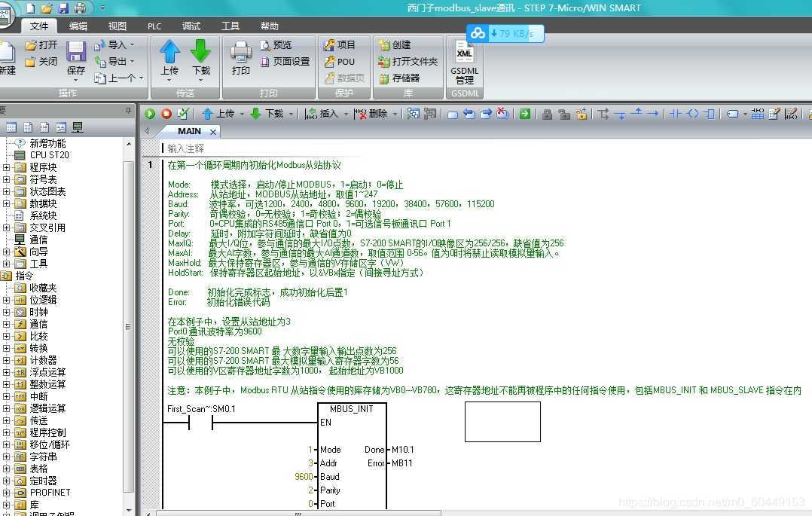Click the insert horizontal line arrow icon
Screen dimensions: 812x516
pos(654,114)
